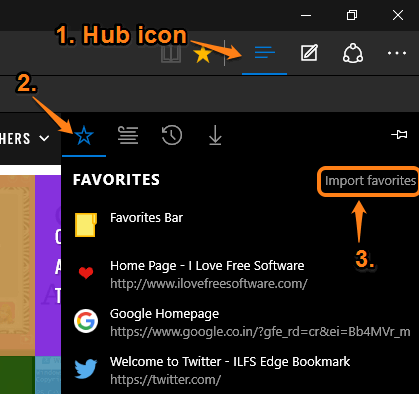Expand the dropdown chevron next to HERS
419x394 pixels.
(x=44, y=138)
